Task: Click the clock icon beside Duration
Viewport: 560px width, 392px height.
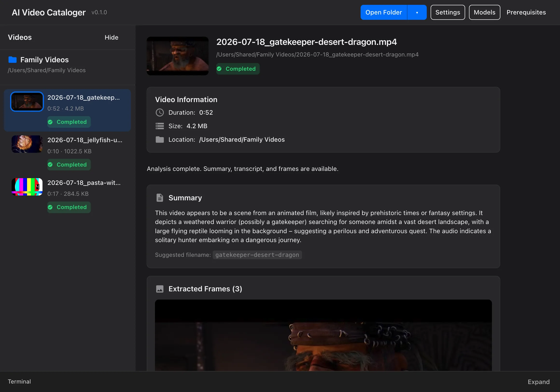Action: click(x=160, y=112)
